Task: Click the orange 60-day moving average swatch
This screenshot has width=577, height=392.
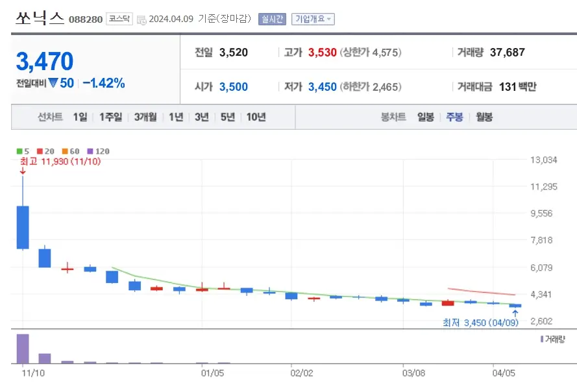Action: [64, 151]
